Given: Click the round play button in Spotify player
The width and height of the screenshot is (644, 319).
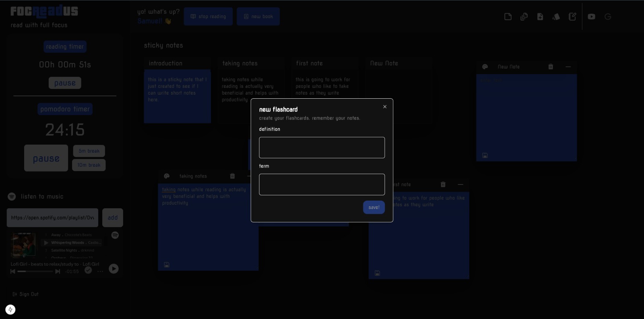Looking at the screenshot, I should coord(114,269).
